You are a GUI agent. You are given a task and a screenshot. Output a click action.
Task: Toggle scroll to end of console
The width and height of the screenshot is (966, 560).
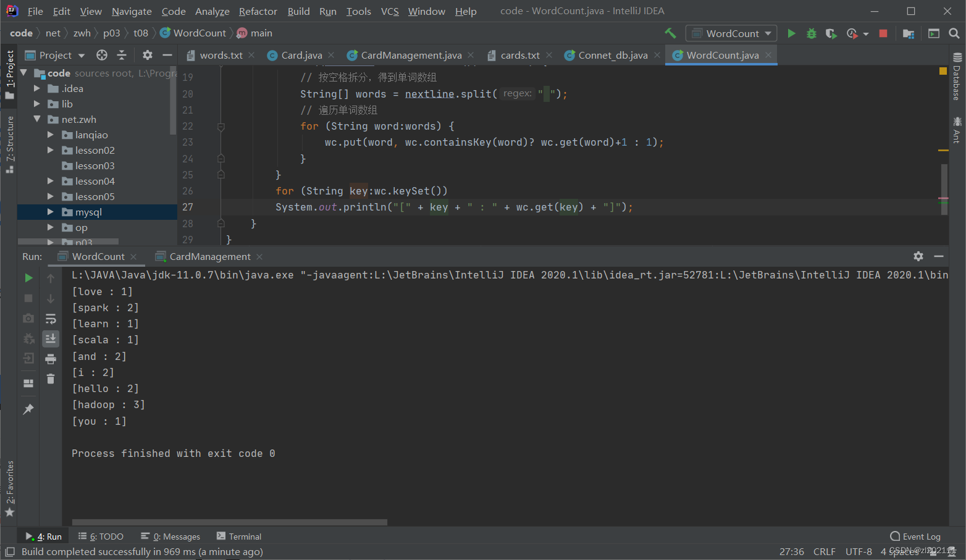[51, 338]
